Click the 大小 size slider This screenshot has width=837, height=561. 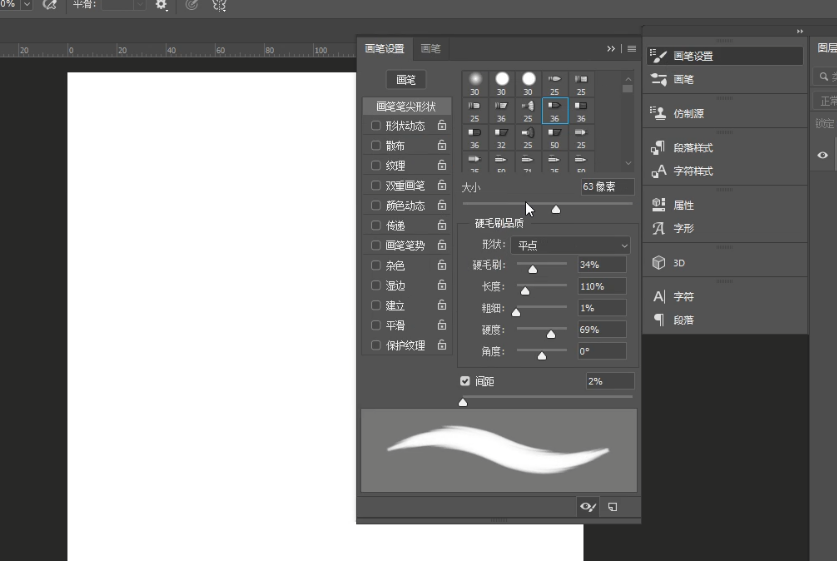click(x=547, y=204)
